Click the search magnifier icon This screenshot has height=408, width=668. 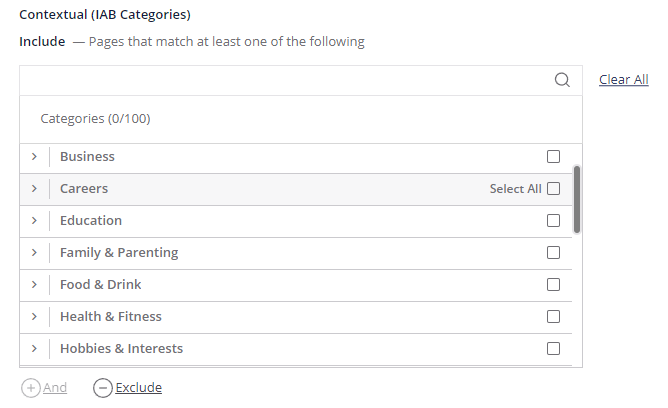pyautogui.click(x=562, y=80)
